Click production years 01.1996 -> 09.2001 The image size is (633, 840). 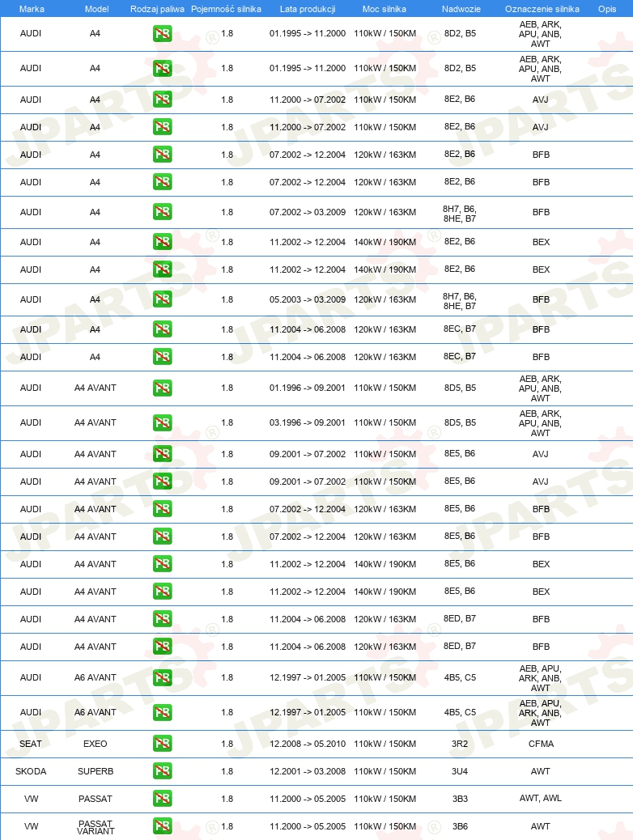point(308,388)
